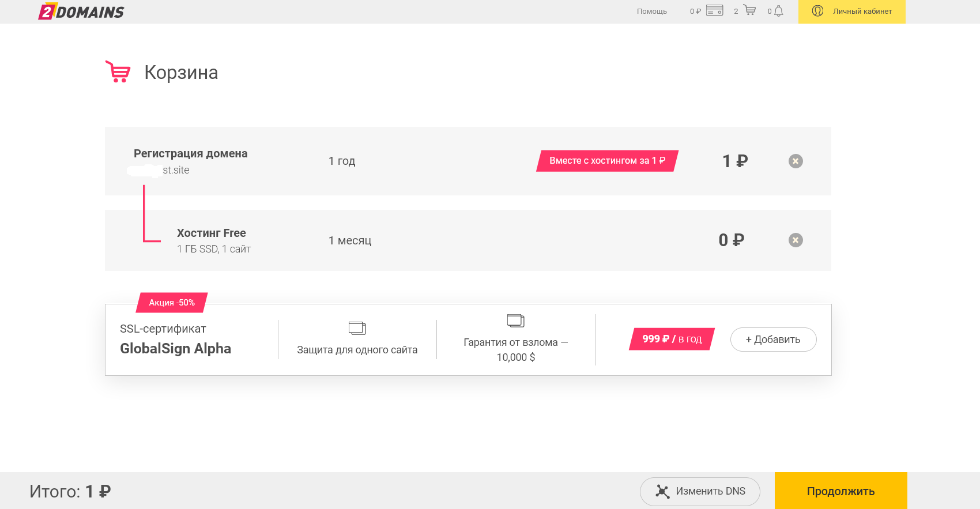Click the icon above Гарантия от взлома
Image resolution: width=980 pixels, height=509 pixels.
(x=516, y=321)
